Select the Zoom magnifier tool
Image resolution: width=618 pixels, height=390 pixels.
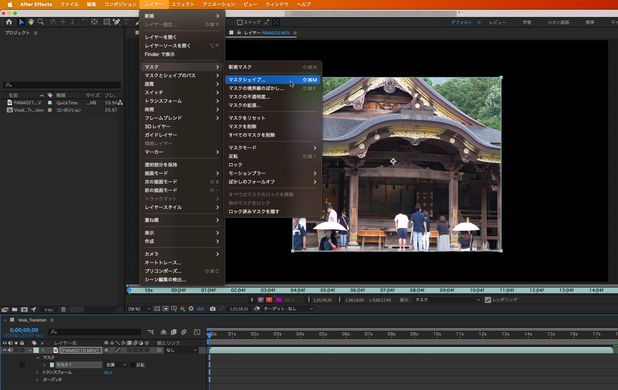41,22
